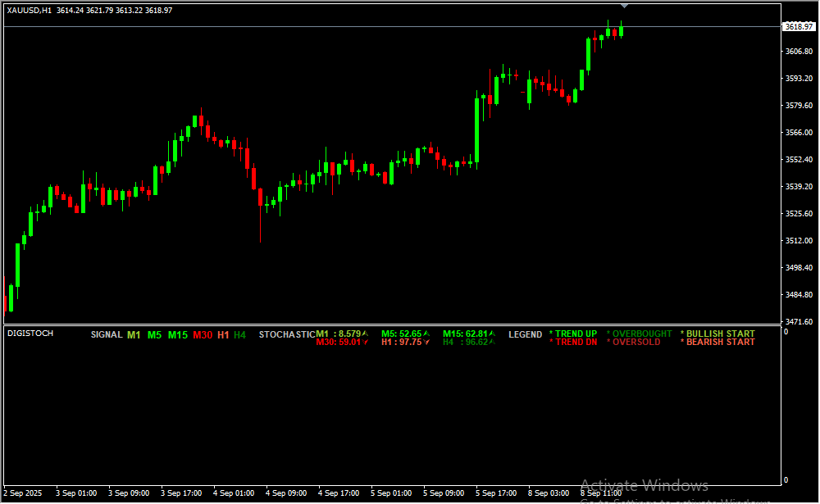Click the red M30 signal label
The image size is (820, 504).
click(x=203, y=335)
